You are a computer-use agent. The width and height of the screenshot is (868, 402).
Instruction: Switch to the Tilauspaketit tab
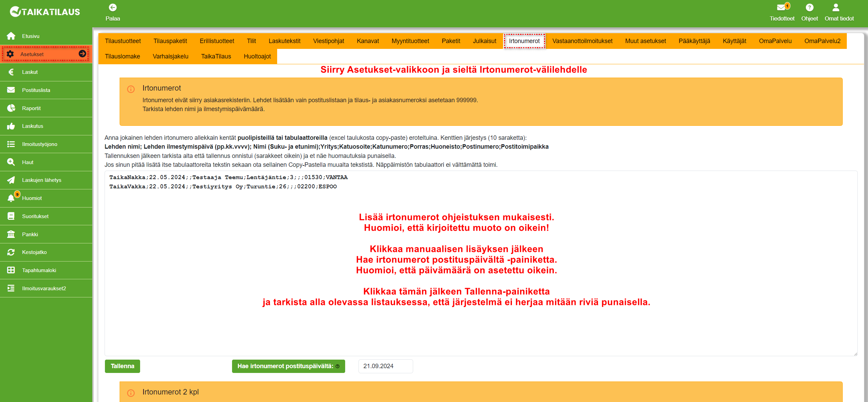point(170,41)
